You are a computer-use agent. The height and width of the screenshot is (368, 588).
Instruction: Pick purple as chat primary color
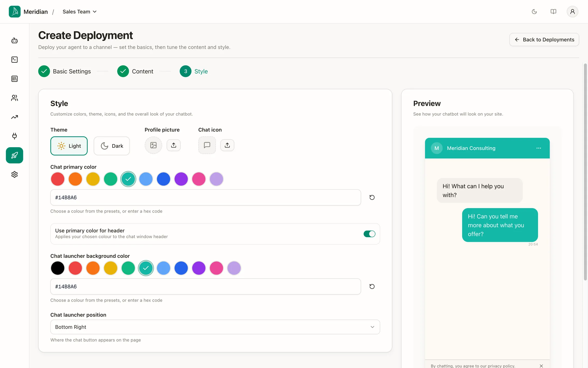181,179
